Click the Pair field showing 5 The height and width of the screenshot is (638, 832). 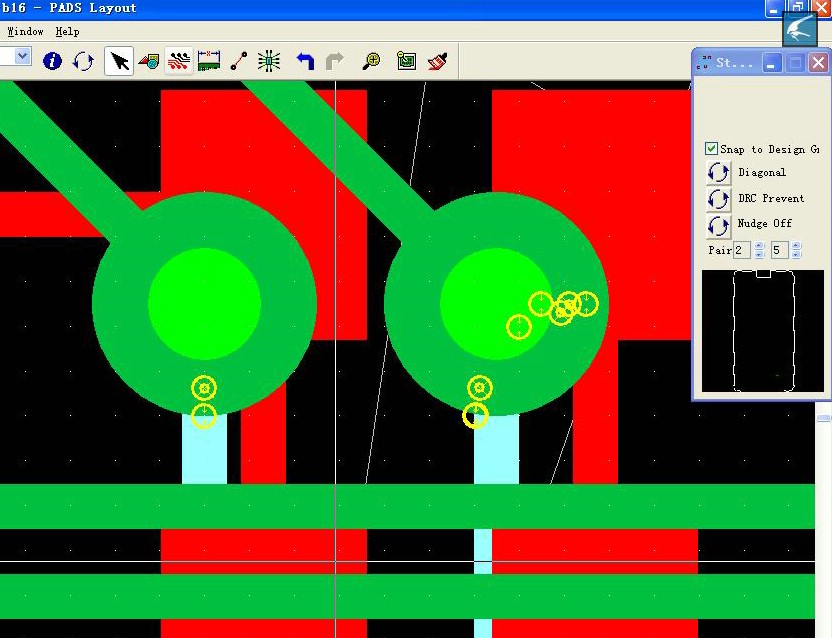779,250
